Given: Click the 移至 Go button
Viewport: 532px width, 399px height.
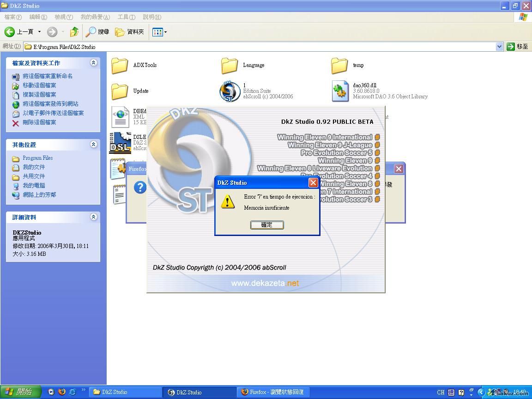Looking at the screenshot, I should click(517, 47).
